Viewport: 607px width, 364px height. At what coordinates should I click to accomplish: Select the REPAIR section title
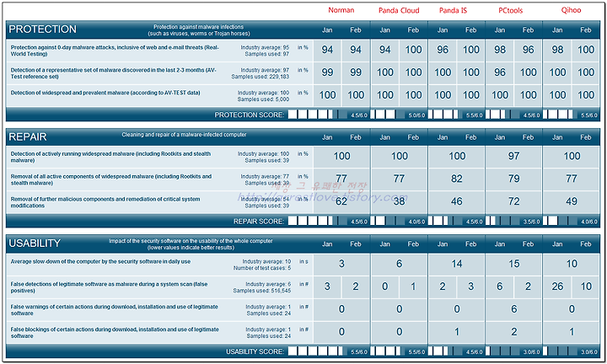coord(28,137)
